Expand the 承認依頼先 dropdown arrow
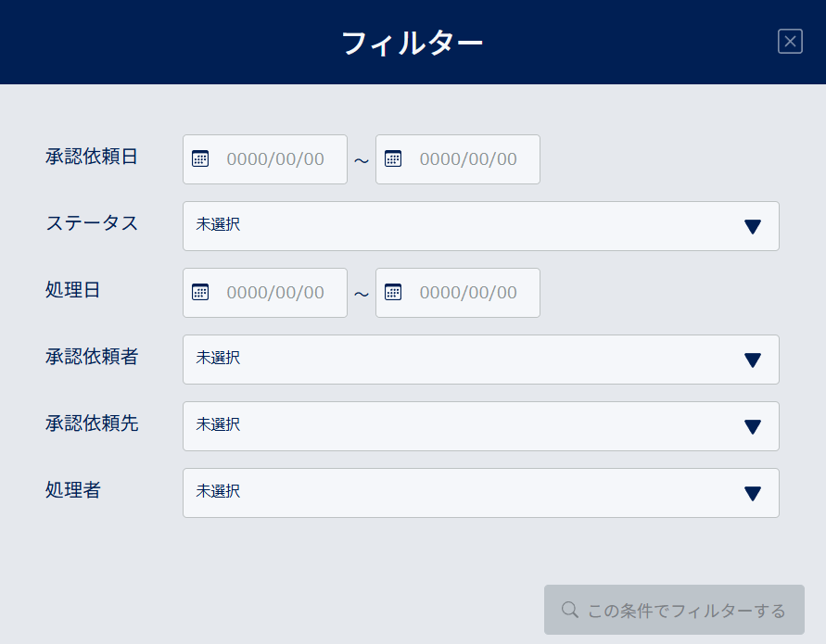 752,427
